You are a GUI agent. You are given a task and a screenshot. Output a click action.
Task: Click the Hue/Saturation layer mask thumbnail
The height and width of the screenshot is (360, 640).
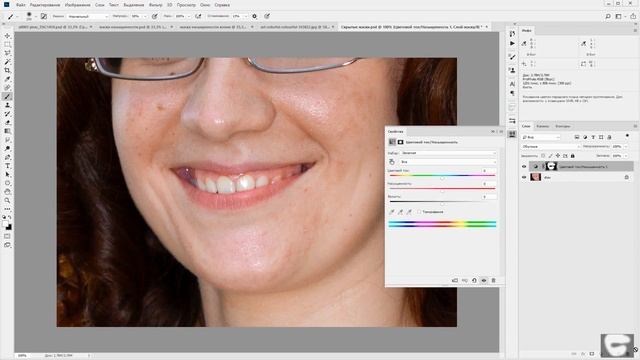[551, 166]
